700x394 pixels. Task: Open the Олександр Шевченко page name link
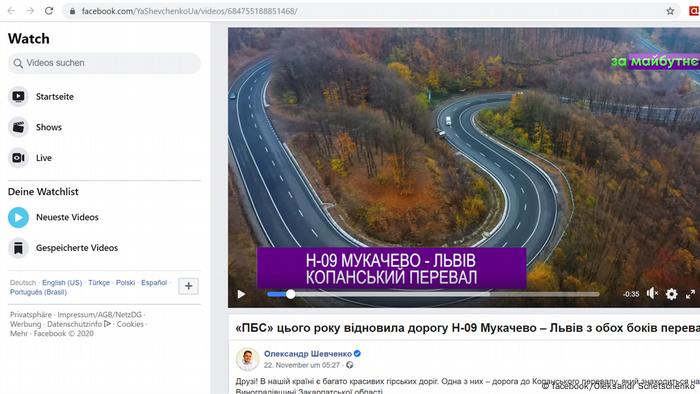pos(308,354)
